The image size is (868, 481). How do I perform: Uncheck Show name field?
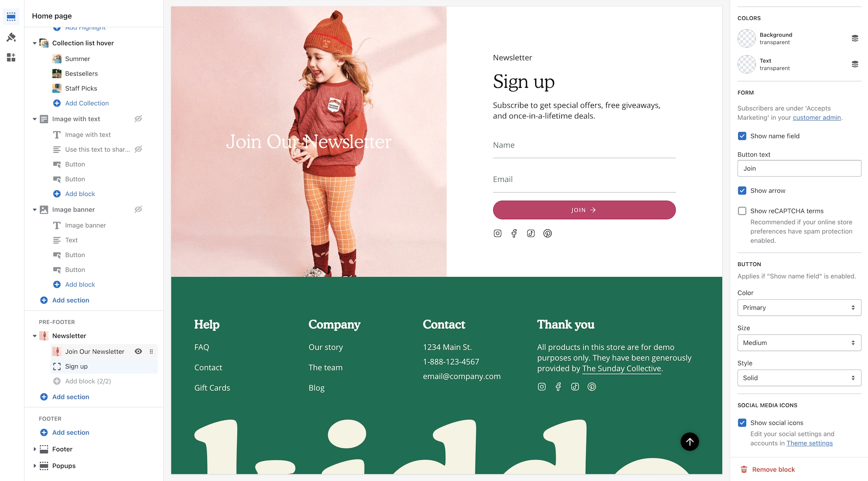pos(742,136)
